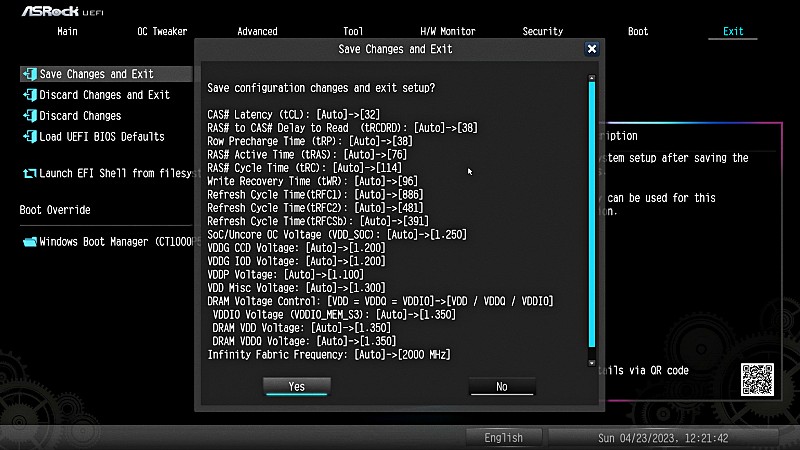Image resolution: width=800 pixels, height=450 pixels.
Task: Open the OC Tweaker tab
Action: pyautogui.click(x=162, y=31)
